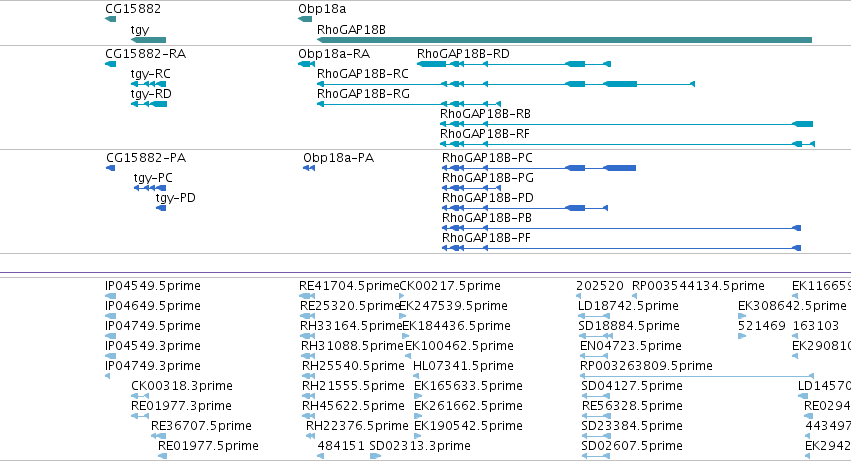Click the RhoGAP18B-PB protein label
851x461 pixels.
click(x=486, y=218)
